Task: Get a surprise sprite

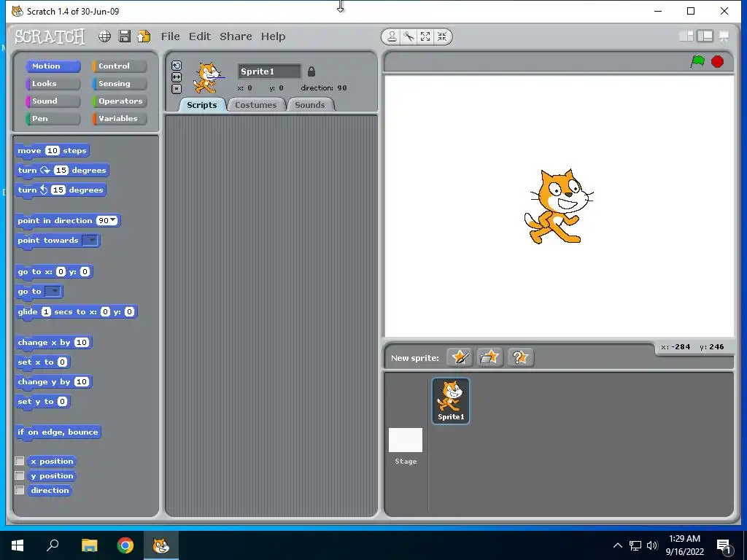Action: tap(519, 357)
